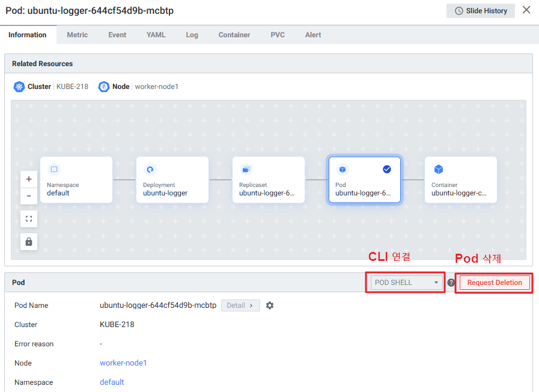Screen dimensions: 539x392
Task: Open Slide History
Action: [x=481, y=11]
